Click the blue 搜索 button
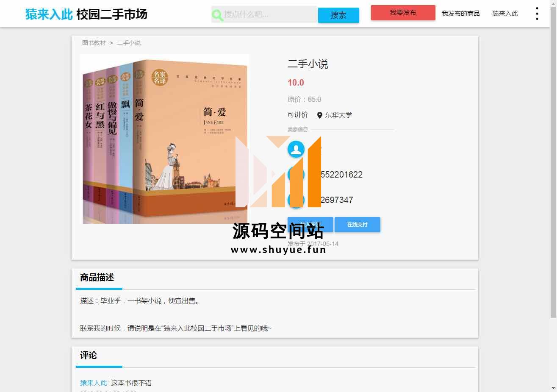This screenshot has width=557, height=392. coord(338,15)
